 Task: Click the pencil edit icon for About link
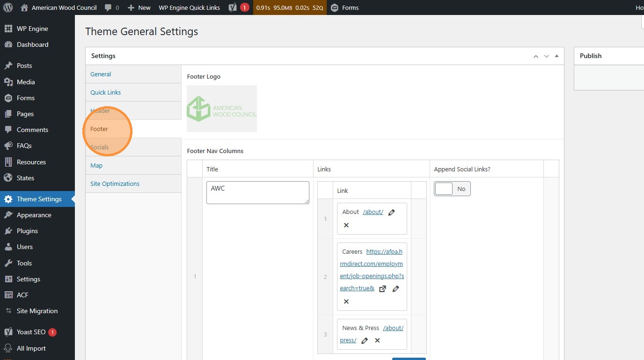coord(392,212)
